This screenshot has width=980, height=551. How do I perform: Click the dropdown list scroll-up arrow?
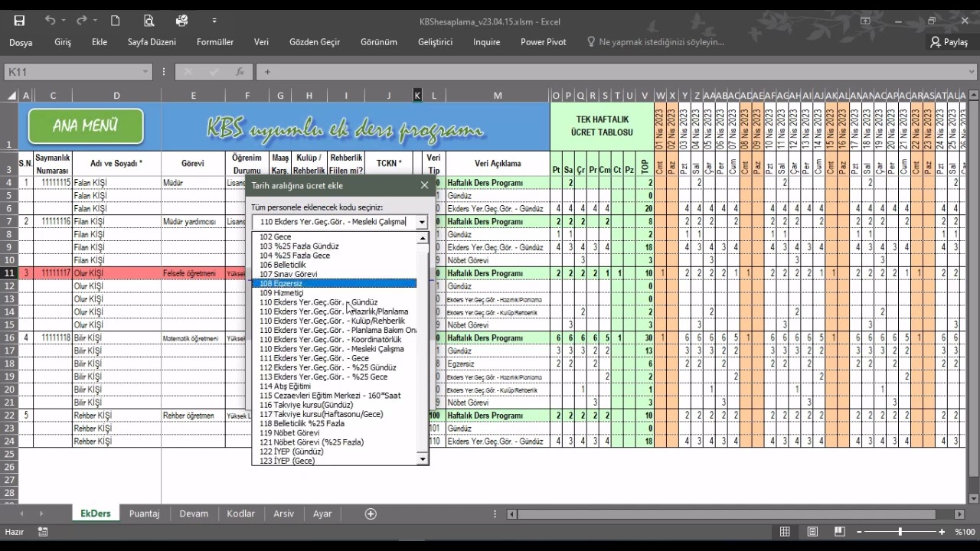click(422, 239)
